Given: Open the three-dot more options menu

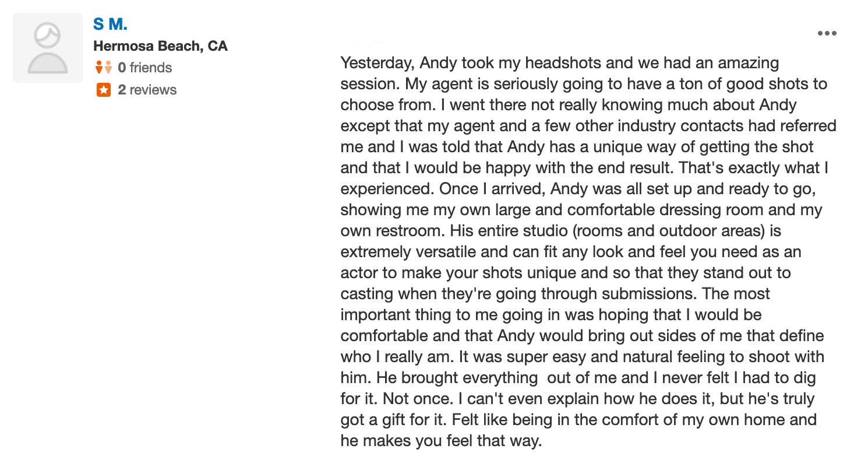Looking at the screenshot, I should tap(827, 33).
